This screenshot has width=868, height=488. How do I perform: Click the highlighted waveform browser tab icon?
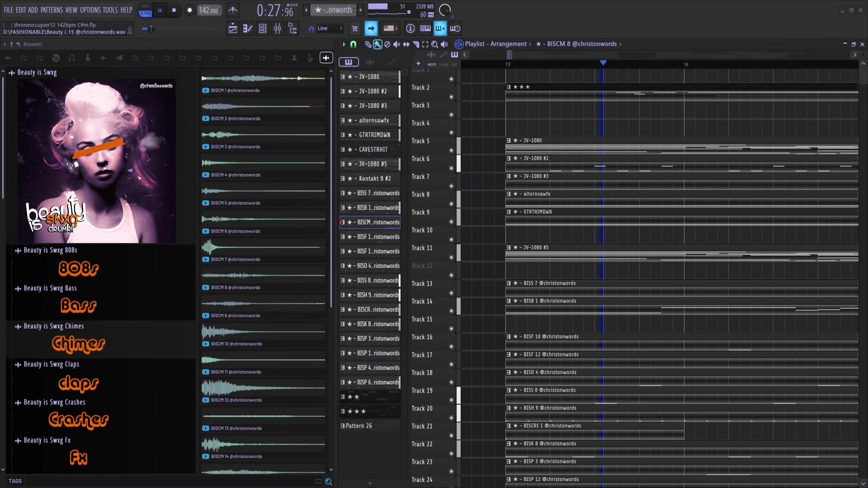326,58
